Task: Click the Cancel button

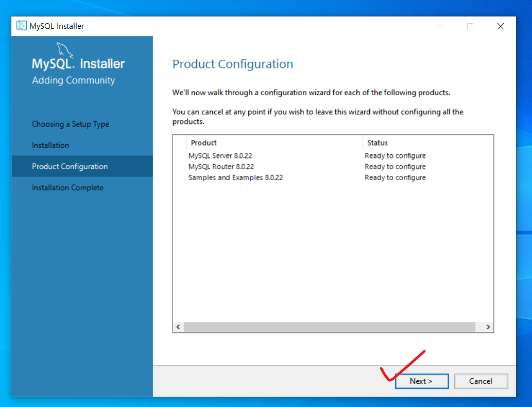Action: coord(481,381)
